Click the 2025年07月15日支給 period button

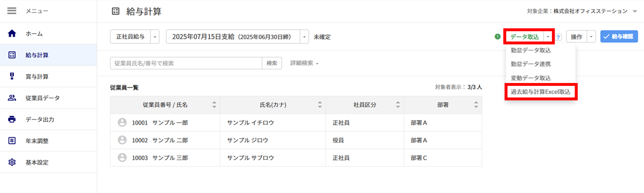pyautogui.click(x=233, y=37)
